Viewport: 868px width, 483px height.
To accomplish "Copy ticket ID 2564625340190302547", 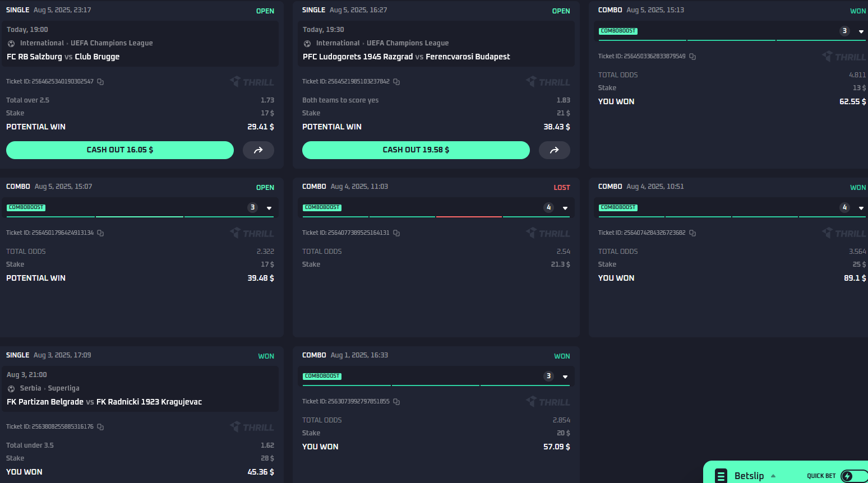I will 100,82.
